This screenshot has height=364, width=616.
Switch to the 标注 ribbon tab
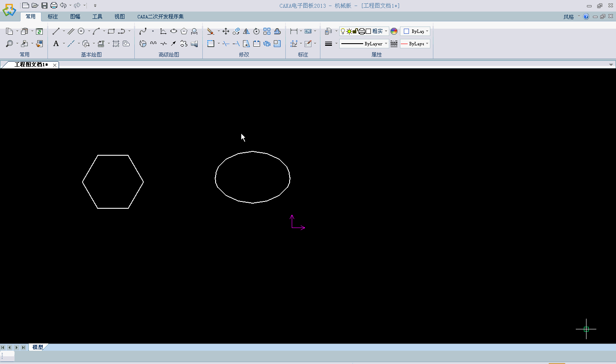(x=53, y=17)
